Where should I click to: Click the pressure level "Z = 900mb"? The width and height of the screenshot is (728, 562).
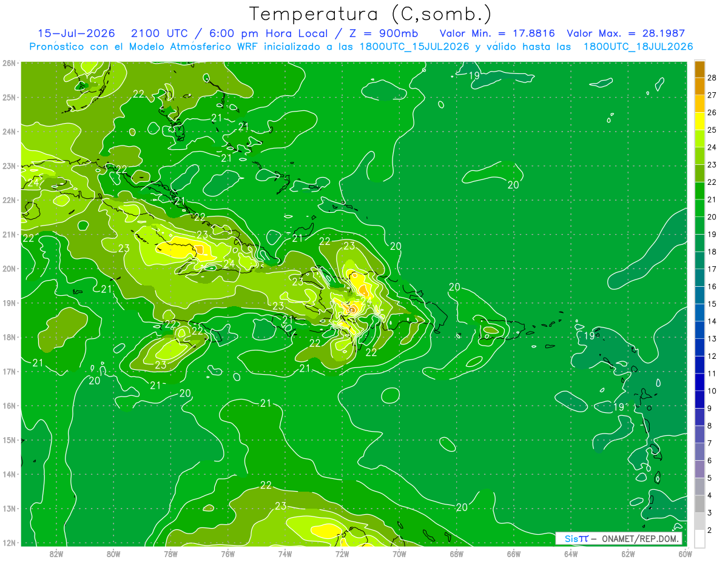point(383,33)
